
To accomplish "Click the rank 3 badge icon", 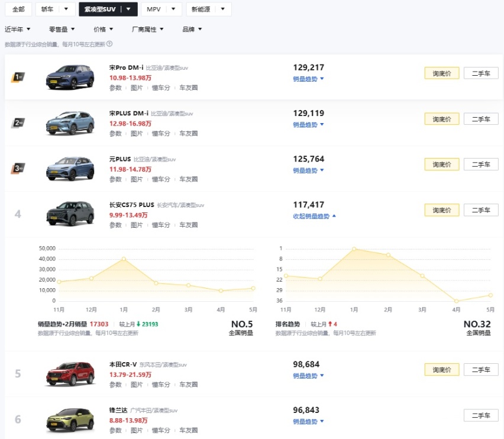I will point(18,169).
